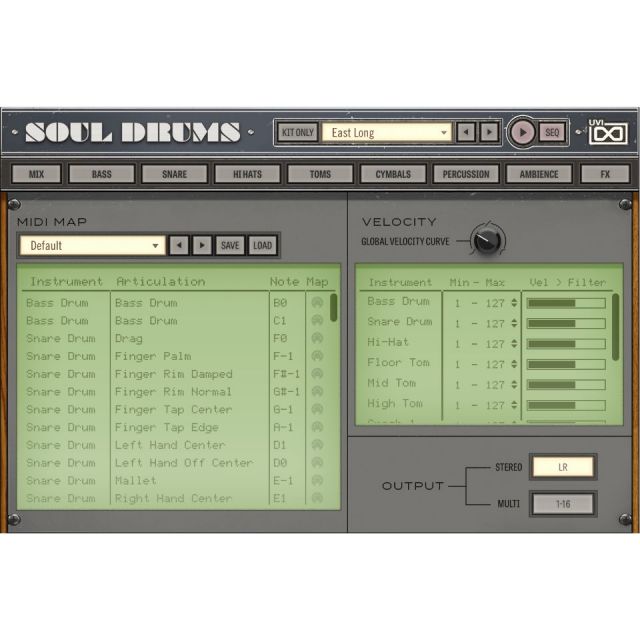The image size is (640, 640).
Task: Click MIDI learn icon in Mallet row
Action: click(317, 480)
